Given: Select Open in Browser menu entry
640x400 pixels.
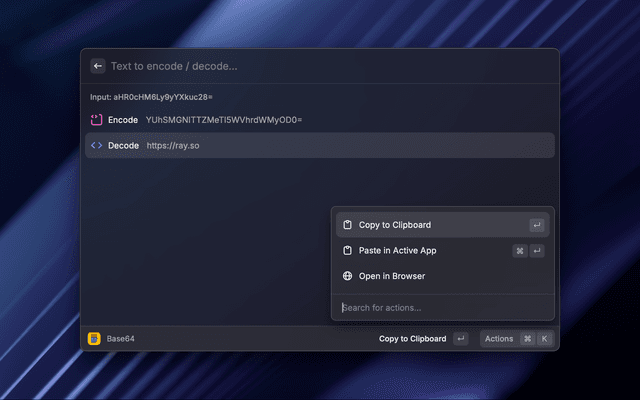Looking at the screenshot, I should (392, 276).
